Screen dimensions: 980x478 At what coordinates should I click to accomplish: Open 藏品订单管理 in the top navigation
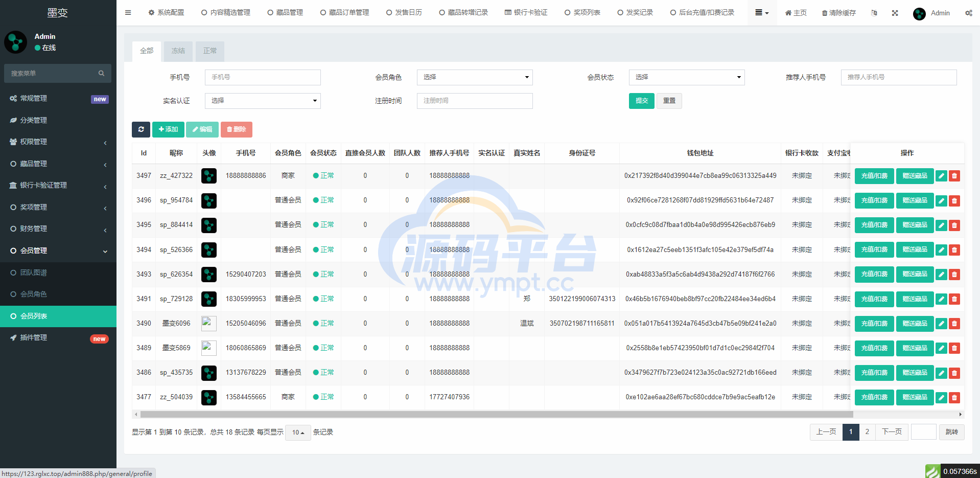[345, 13]
